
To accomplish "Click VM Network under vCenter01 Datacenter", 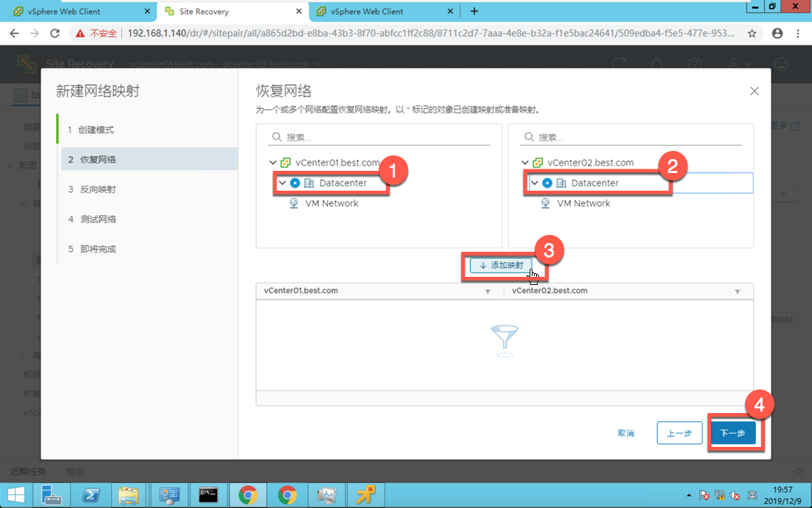I will click(x=332, y=203).
